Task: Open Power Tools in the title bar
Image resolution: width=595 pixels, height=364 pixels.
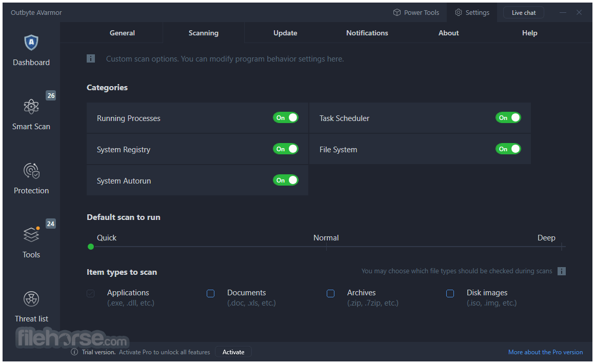Action: pos(417,12)
